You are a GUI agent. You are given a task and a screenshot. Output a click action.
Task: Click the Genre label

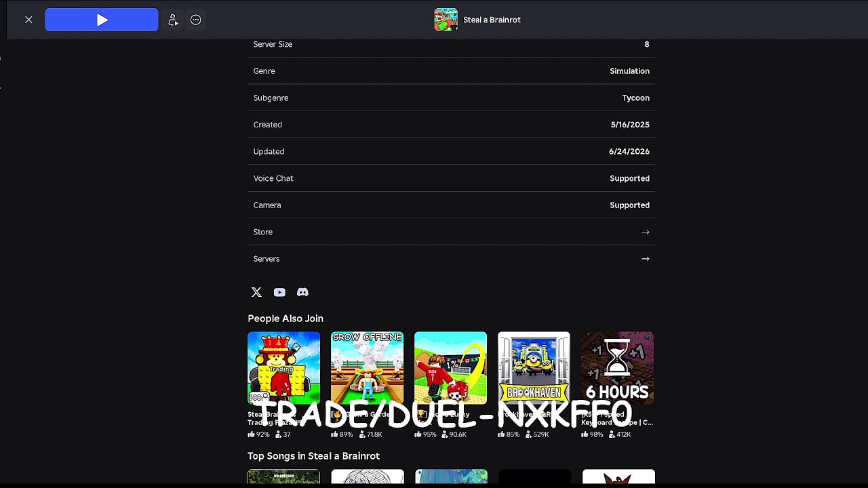click(x=264, y=71)
